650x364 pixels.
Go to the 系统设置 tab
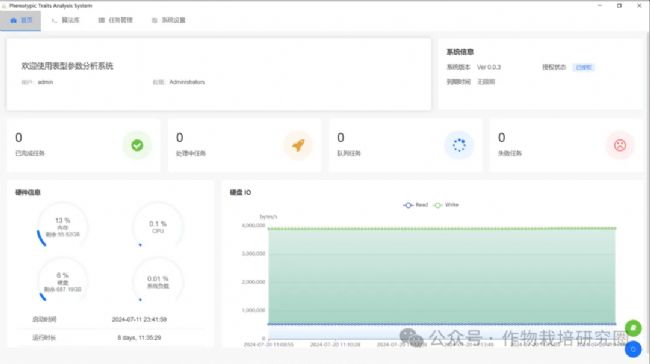pyautogui.click(x=168, y=20)
